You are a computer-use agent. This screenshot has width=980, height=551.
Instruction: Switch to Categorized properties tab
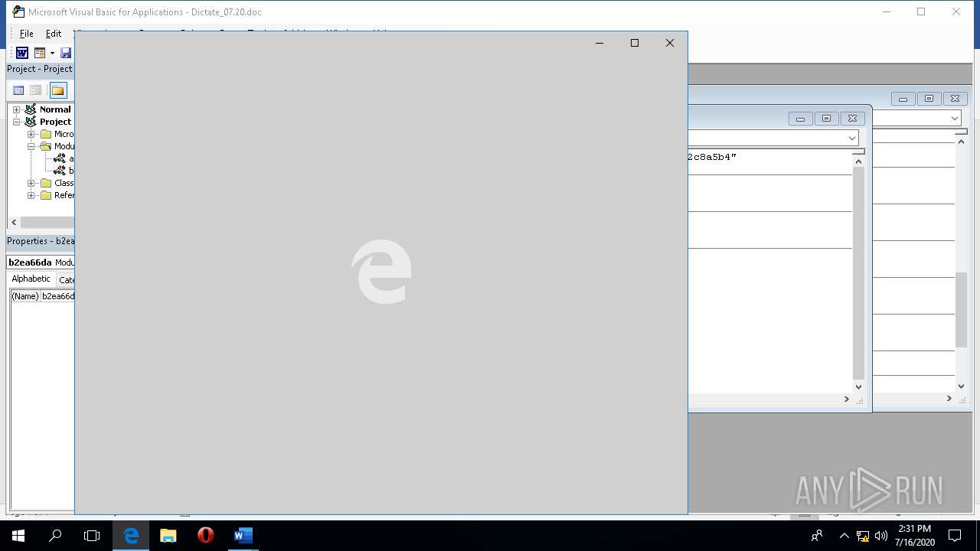(x=66, y=279)
